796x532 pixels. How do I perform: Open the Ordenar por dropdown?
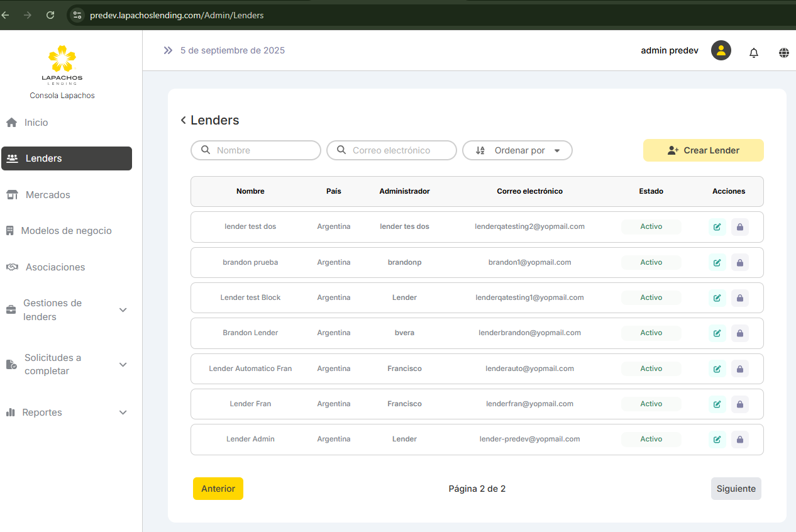(x=517, y=150)
